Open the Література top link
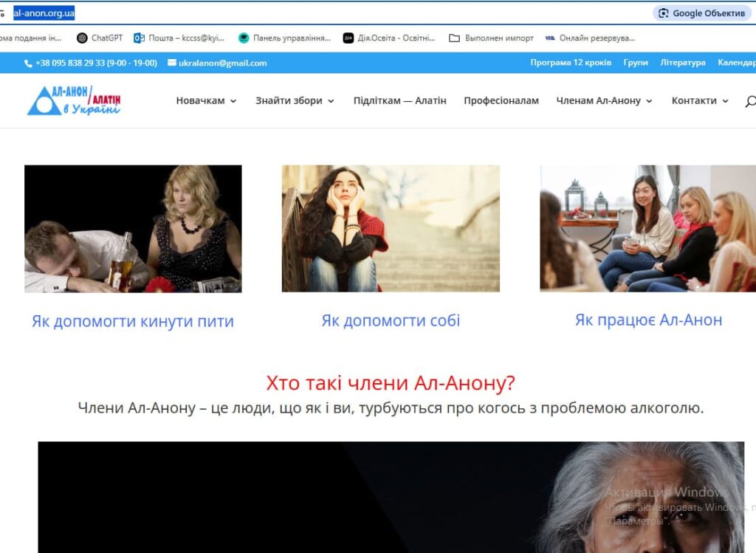Viewport: 756px width, 553px height. point(683,63)
